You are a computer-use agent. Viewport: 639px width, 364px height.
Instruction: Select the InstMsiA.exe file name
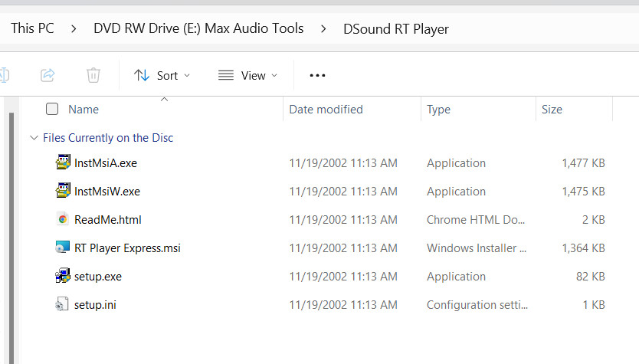point(106,163)
